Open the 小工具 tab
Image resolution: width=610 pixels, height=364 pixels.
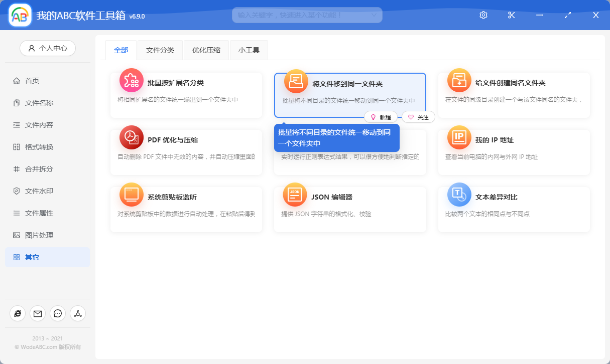coord(249,50)
